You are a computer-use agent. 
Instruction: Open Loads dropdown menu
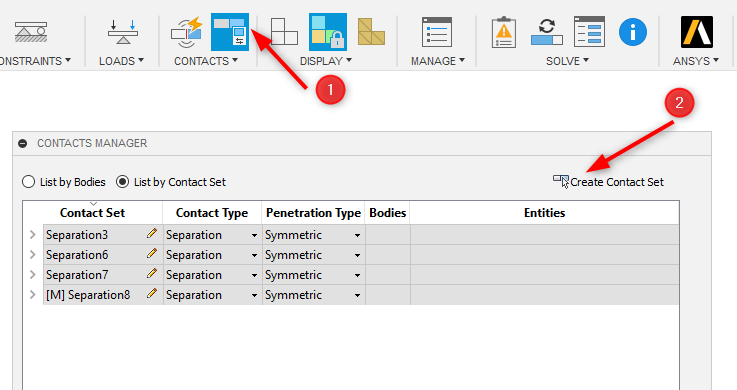pos(121,61)
